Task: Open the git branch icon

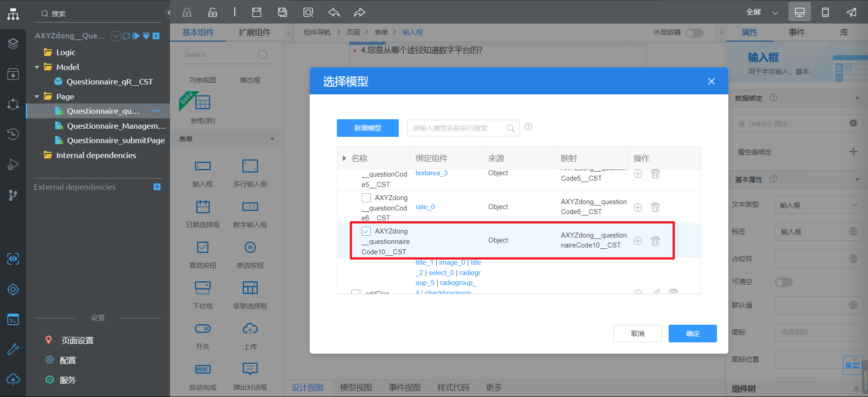Action: pyautogui.click(x=13, y=195)
